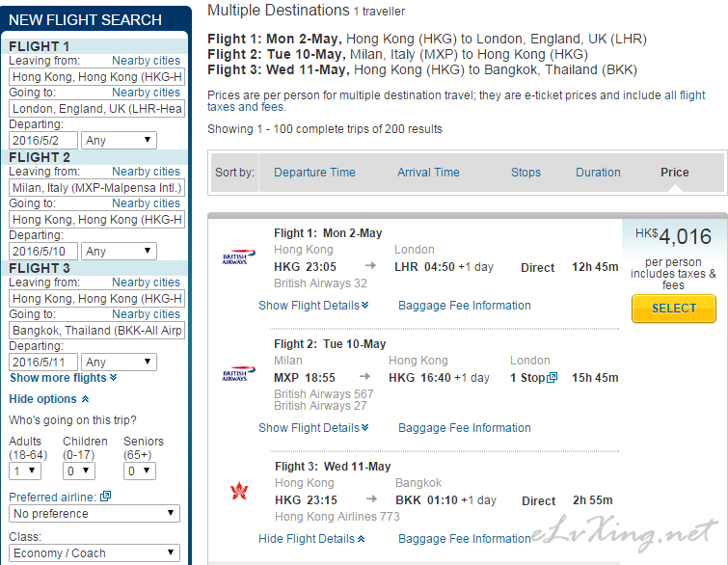Focus Flight 3 departing date 2016/5/11 field
Screen dimensions: 728x565
pos(43,363)
